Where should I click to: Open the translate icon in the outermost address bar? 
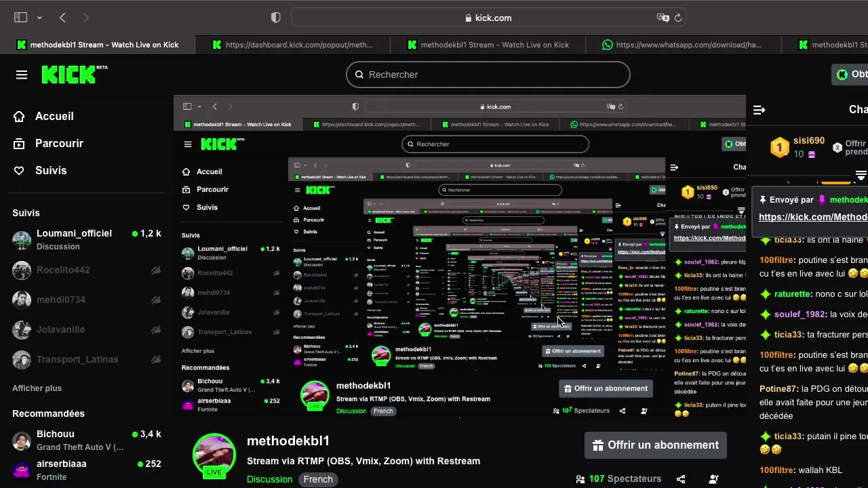pyautogui.click(x=662, y=18)
